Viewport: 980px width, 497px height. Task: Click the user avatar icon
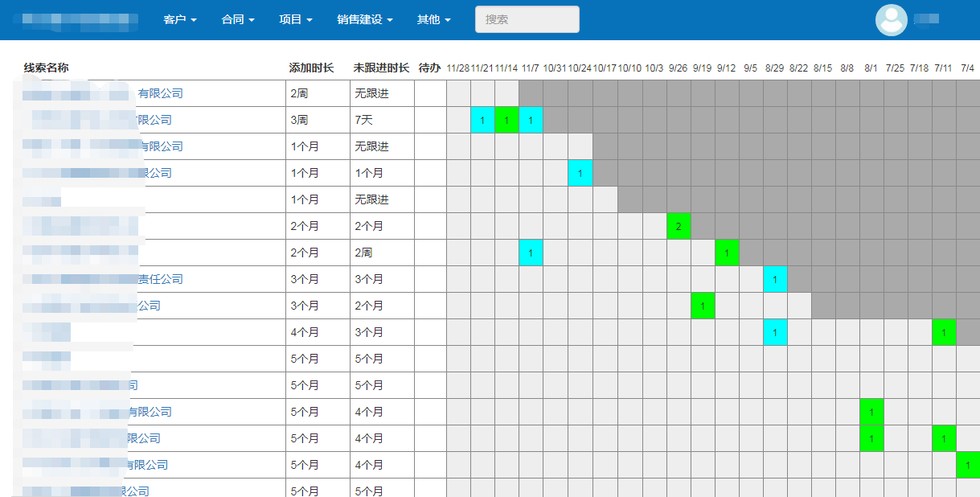pos(891,20)
